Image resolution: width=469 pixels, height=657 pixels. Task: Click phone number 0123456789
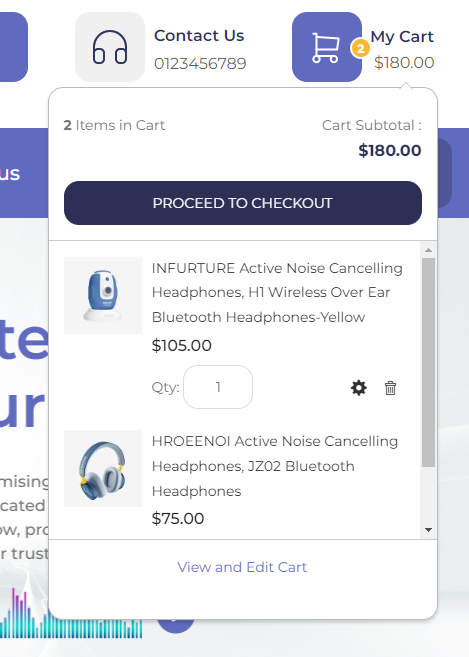(200, 64)
